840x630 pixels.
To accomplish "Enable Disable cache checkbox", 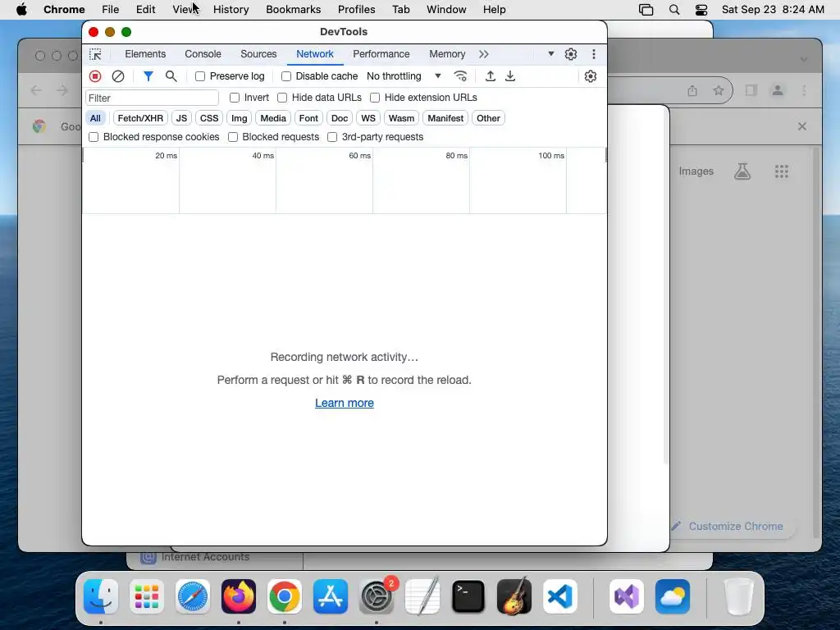I will tap(286, 76).
